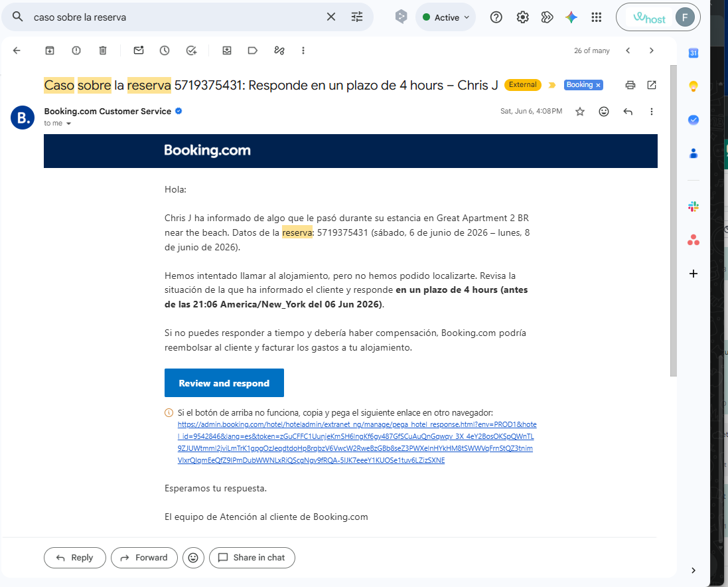Click the search magnifier icon
Screen dimensions: 728x587
(18, 17)
